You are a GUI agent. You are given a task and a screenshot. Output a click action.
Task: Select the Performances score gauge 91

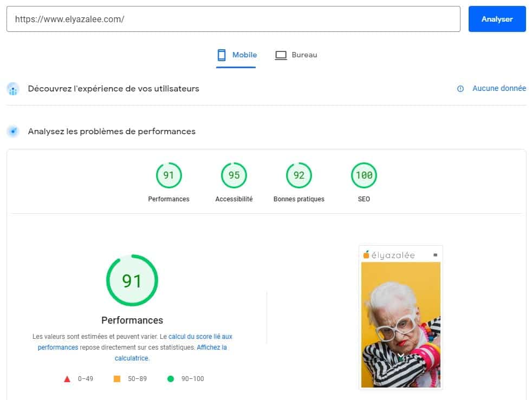point(168,175)
